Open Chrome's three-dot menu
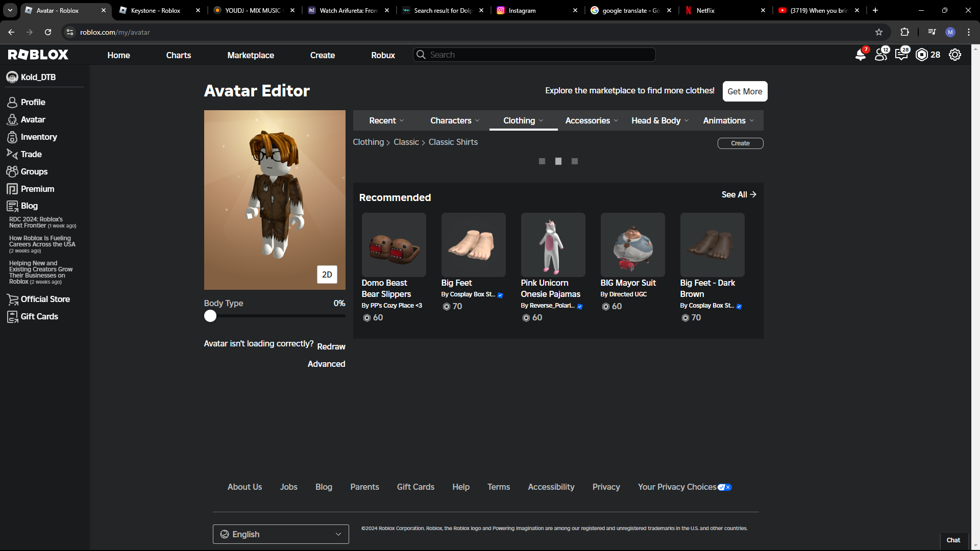The image size is (980, 551). tap(969, 32)
